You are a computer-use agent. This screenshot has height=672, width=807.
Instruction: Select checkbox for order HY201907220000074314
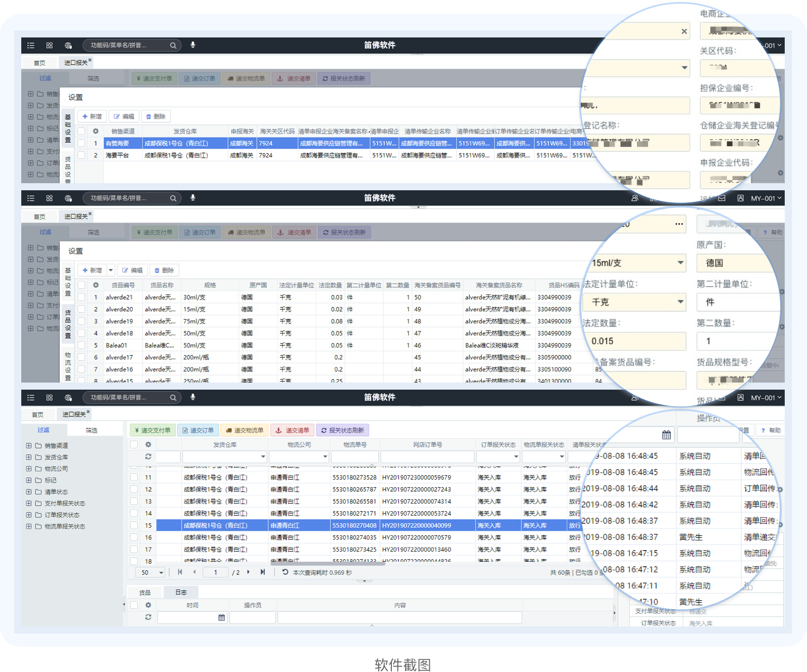(134, 501)
